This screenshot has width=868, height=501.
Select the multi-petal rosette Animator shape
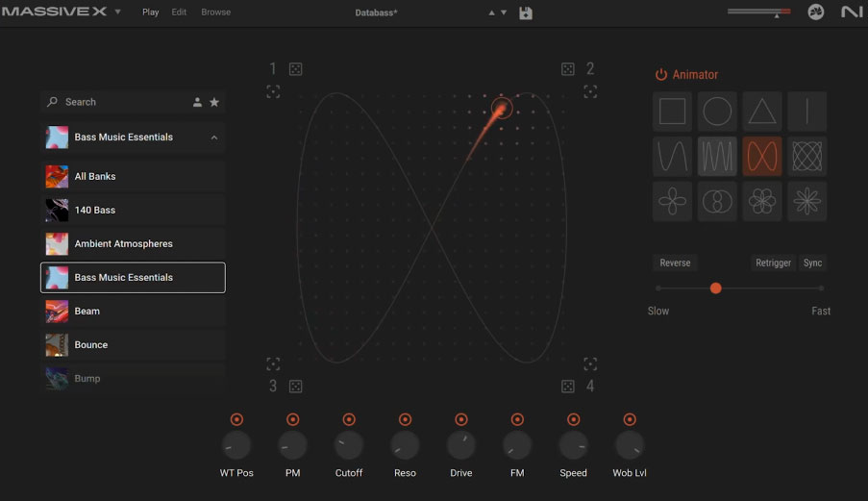coord(762,201)
